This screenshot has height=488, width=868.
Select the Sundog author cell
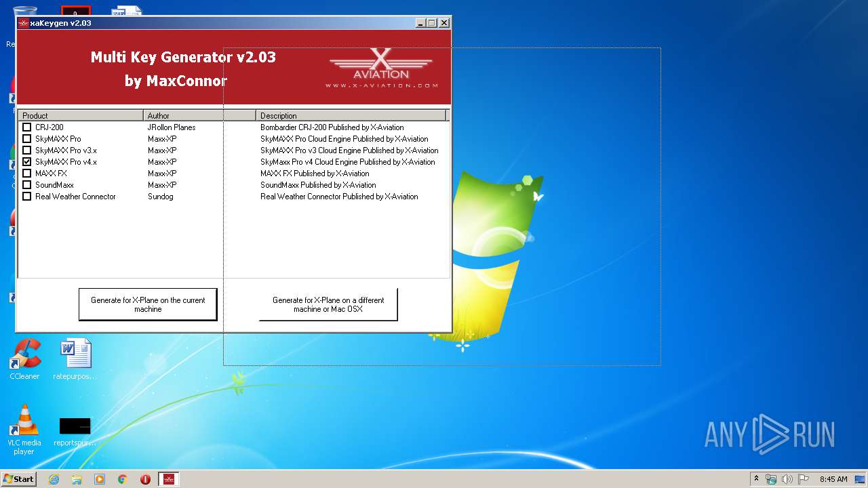(x=161, y=197)
